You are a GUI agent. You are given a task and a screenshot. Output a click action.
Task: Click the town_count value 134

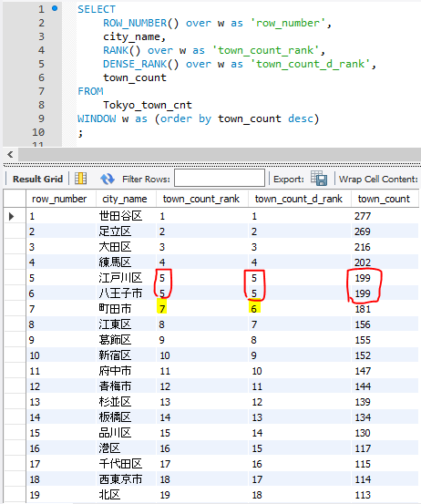point(363,417)
